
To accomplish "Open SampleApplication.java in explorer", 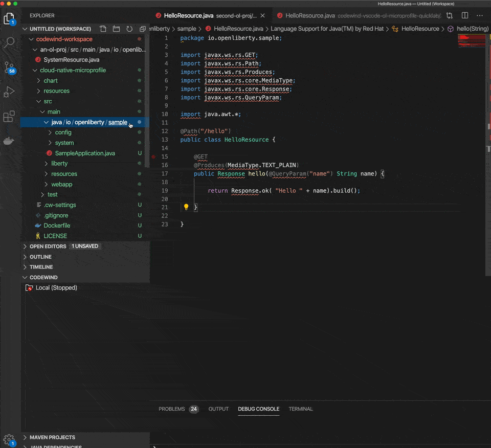I will point(85,153).
